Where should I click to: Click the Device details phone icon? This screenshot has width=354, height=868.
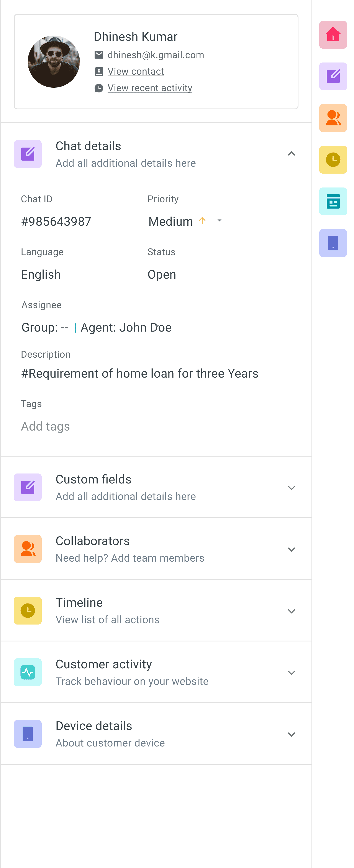[x=28, y=734]
